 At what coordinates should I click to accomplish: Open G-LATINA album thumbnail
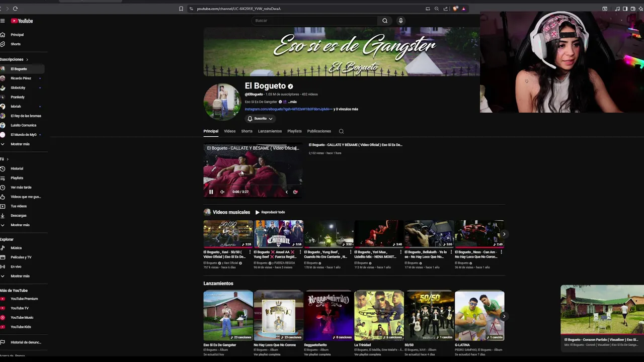click(x=479, y=316)
